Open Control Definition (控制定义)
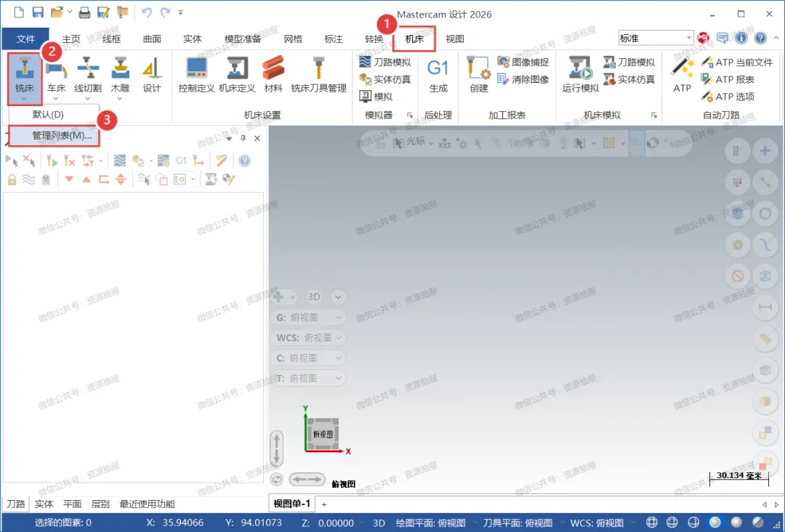This screenshot has width=785, height=532. (x=196, y=75)
